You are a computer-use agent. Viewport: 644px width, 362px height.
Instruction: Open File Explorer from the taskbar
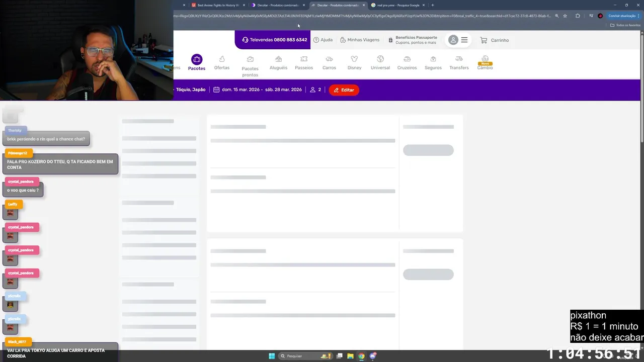click(x=350, y=356)
